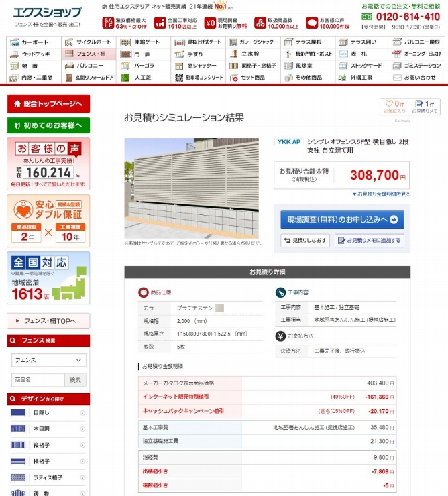Focus the 商品名 search field

pyautogui.click(x=38, y=379)
